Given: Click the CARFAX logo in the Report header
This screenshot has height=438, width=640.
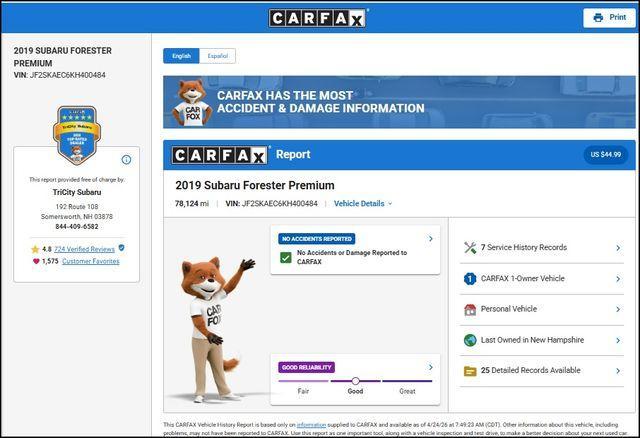Looking at the screenshot, I should (x=220, y=155).
